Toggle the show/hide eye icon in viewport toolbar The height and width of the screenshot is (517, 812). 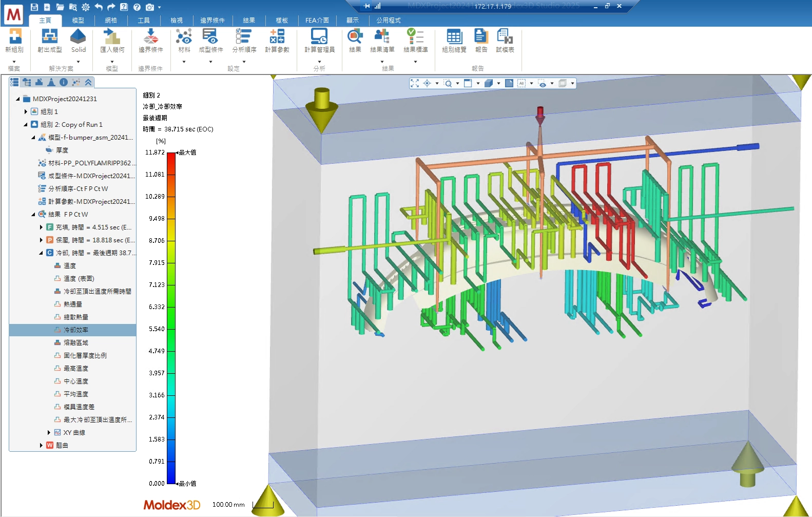542,83
